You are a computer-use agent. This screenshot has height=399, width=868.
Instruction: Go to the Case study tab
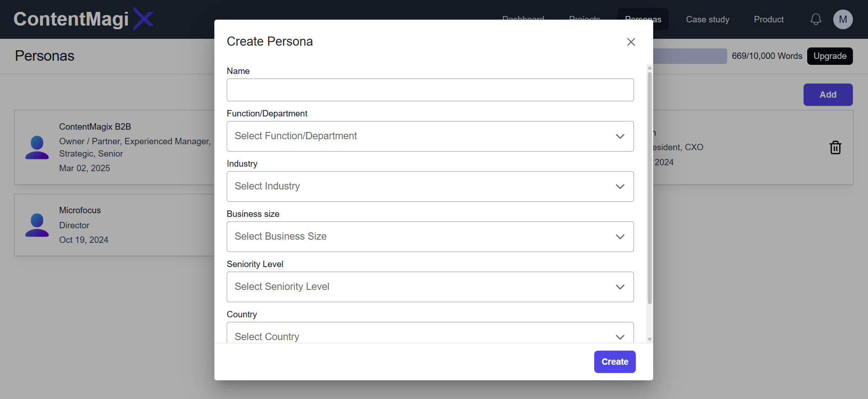tap(707, 19)
